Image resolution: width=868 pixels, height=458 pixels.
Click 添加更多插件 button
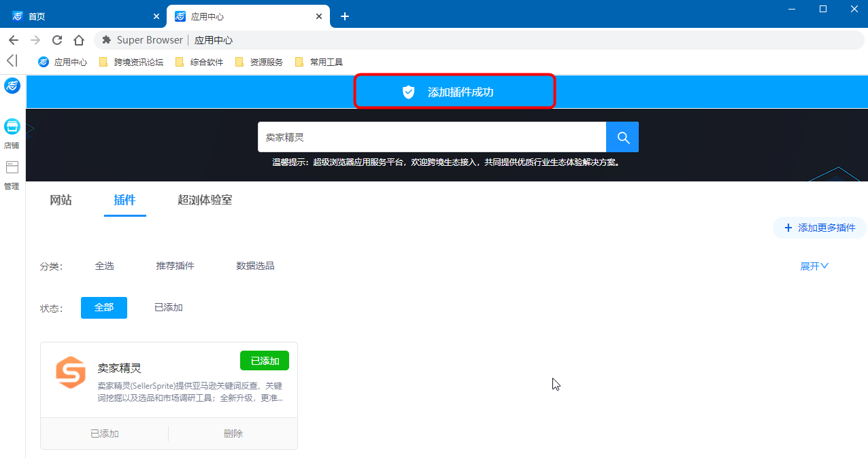click(819, 228)
